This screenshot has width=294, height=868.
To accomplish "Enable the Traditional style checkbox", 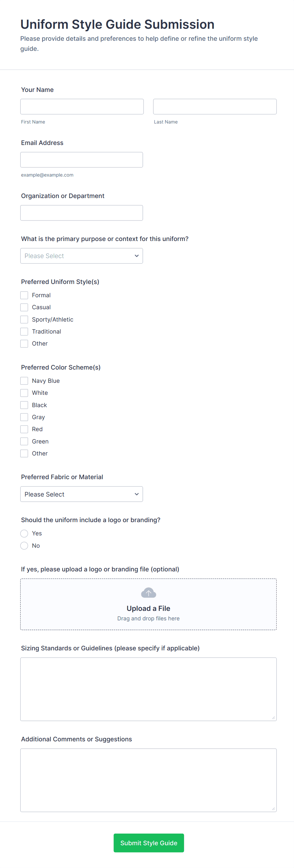I will tap(24, 332).
